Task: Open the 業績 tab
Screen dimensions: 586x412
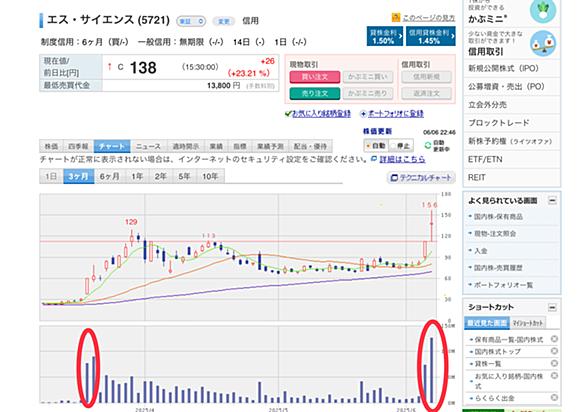Action: point(216,146)
